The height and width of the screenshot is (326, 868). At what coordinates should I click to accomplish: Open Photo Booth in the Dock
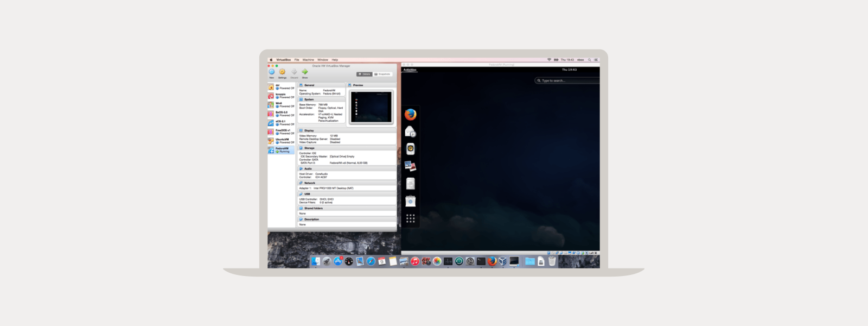click(426, 261)
